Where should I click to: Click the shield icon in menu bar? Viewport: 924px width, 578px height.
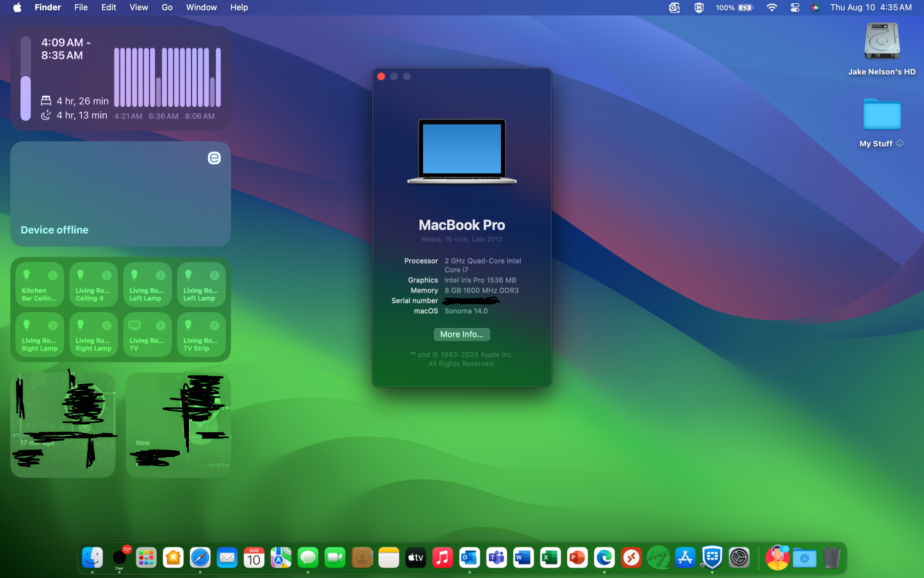pos(699,7)
